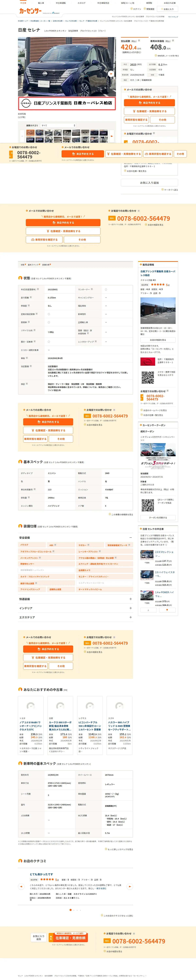Show previous thumbnails in the image strip
This screenshot has width=196, height=980.
coord(22,136)
